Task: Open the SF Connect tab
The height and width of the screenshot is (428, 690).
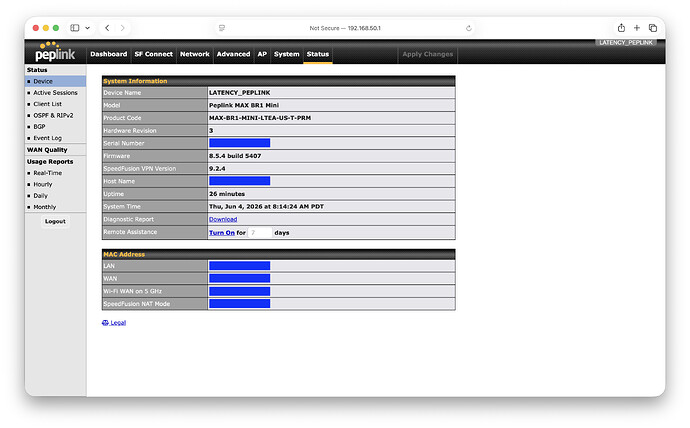Action: (154, 54)
